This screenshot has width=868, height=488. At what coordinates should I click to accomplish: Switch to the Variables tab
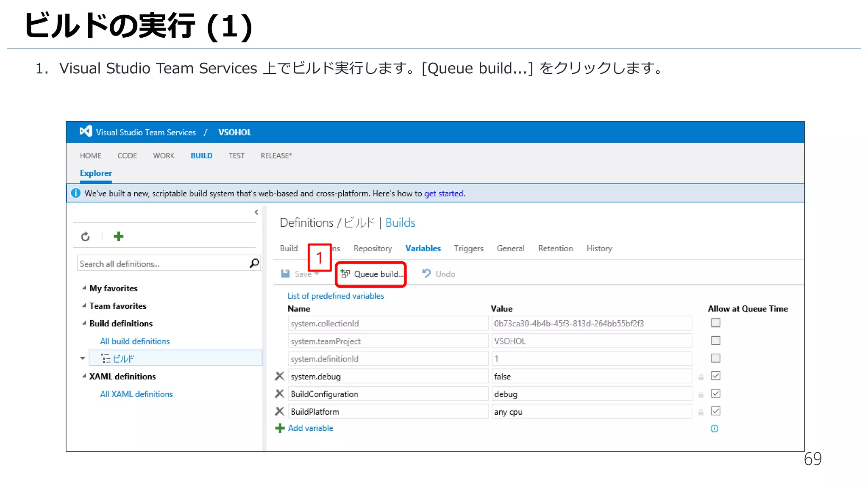pos(423,248)
